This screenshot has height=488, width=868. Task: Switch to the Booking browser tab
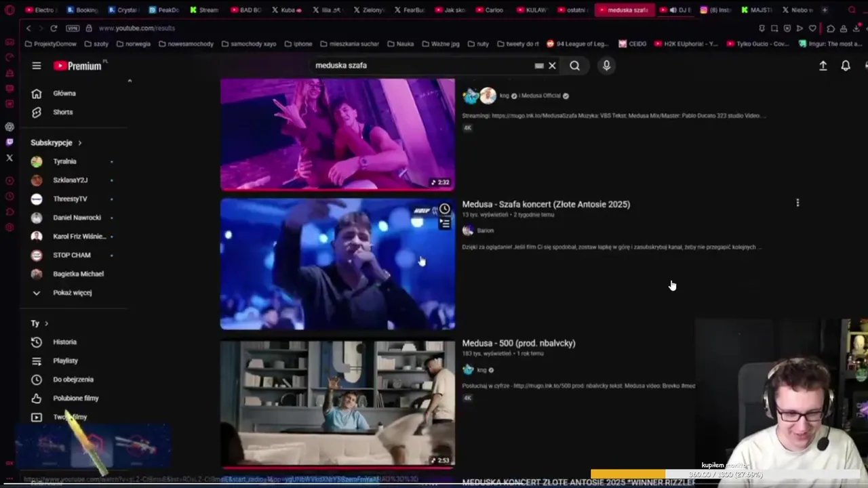(x=82, y=10)
